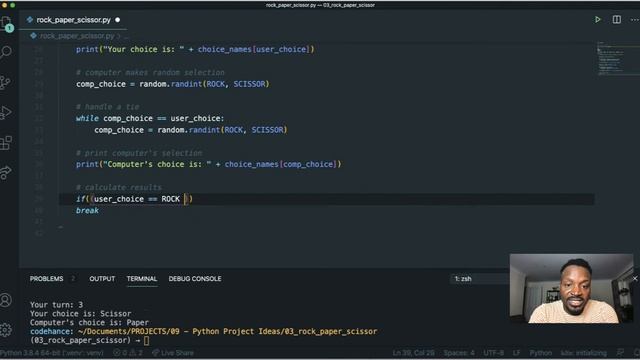Click "Computer's choice is: Paper" terminal output
Screen dimensions: 640x360
click(x=89, y=322)
